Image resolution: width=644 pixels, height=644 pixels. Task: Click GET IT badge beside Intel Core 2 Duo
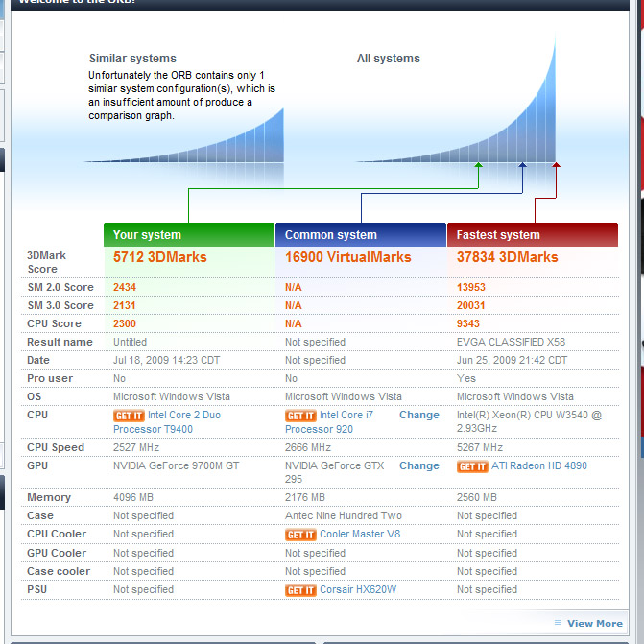click(129, 416)
